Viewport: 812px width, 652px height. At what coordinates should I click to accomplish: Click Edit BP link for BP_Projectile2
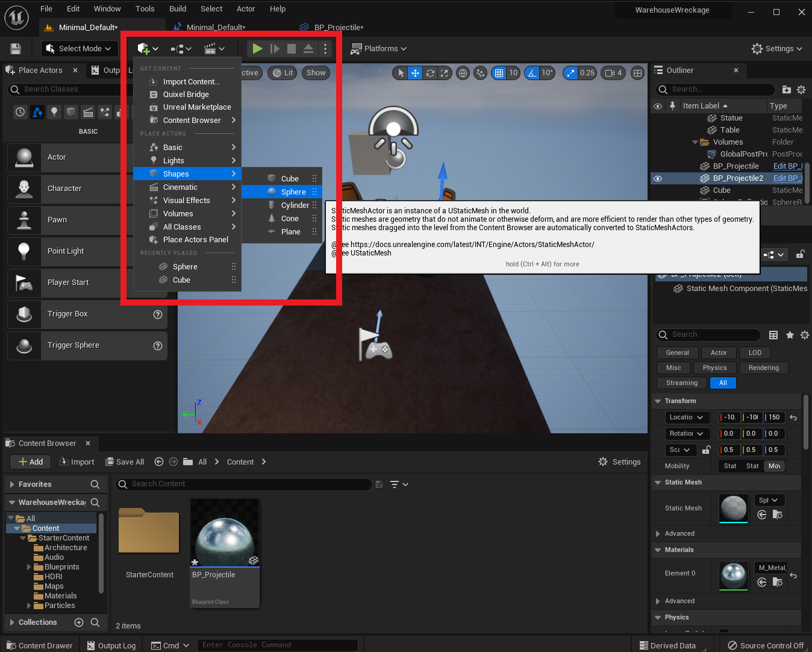pyautogui.click(x=787, y=178)
